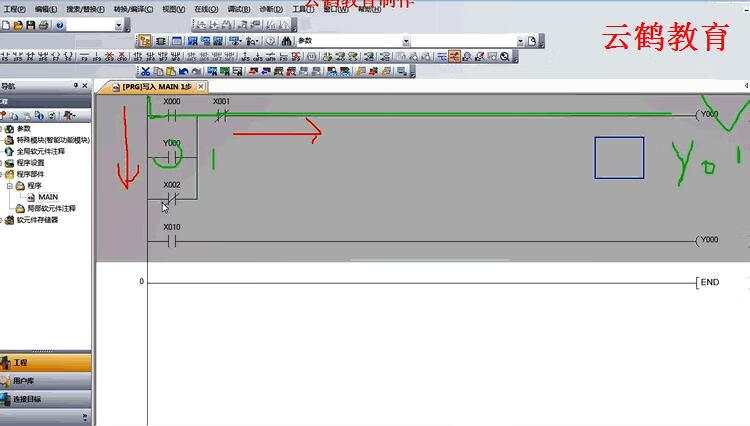The image size is (750, 426).
Task: Select 局部软元件注释 in the tree
Action: click(51, 208)
